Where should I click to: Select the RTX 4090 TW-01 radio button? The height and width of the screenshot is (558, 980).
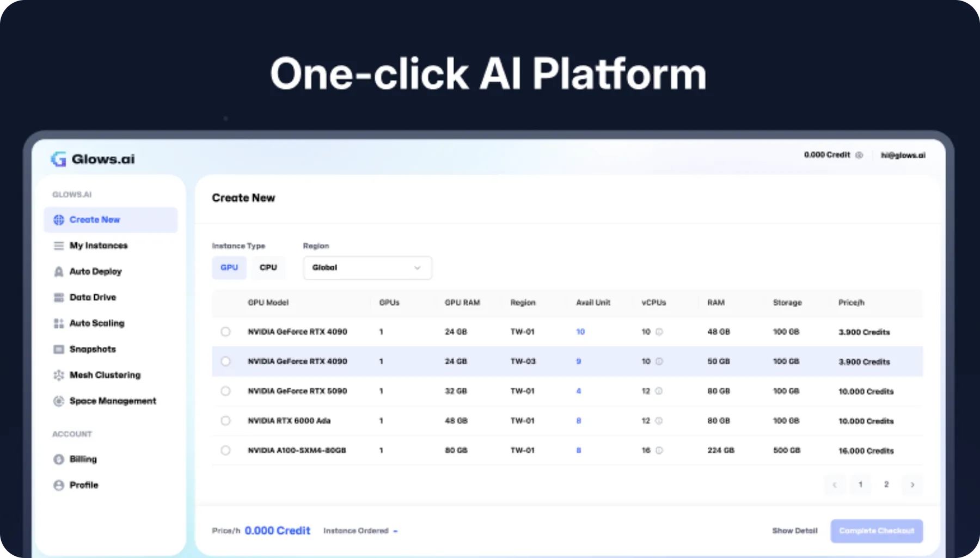click(225, 332)
